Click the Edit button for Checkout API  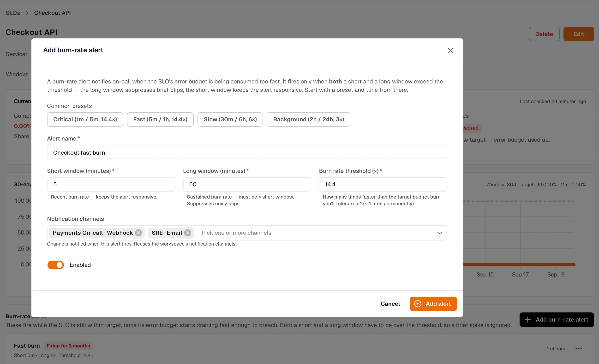[579, 34]
